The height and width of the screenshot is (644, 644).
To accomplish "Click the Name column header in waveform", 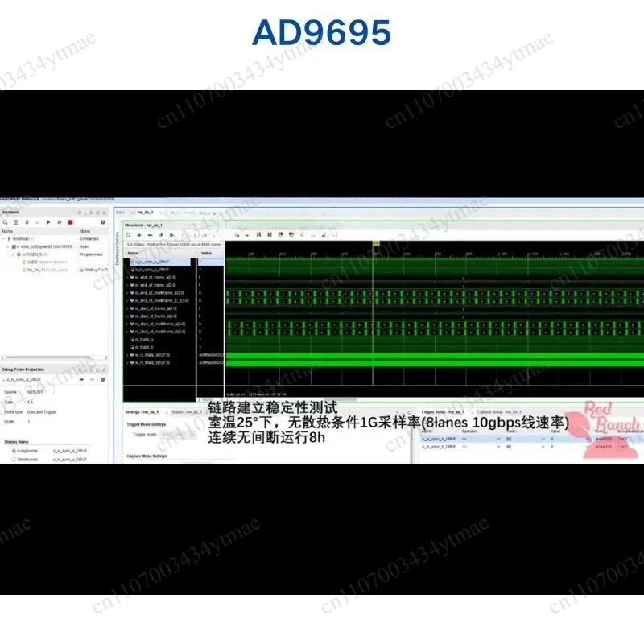I will 133,254.
